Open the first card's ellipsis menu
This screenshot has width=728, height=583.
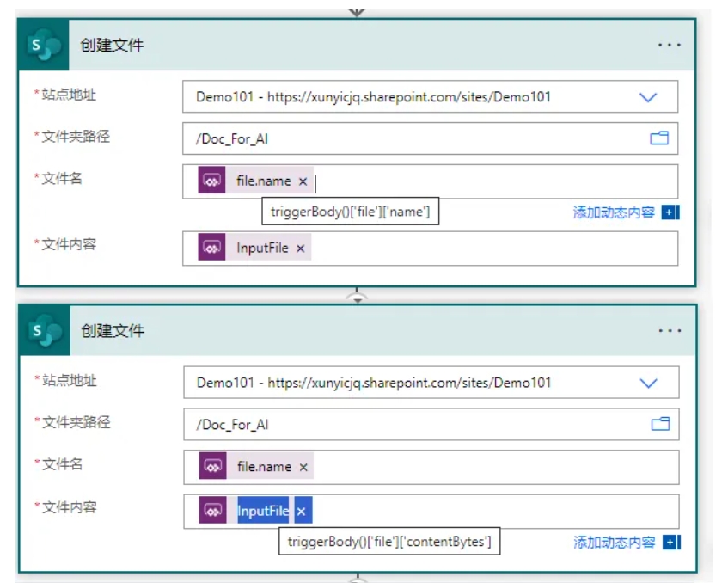tap(669, 46)
